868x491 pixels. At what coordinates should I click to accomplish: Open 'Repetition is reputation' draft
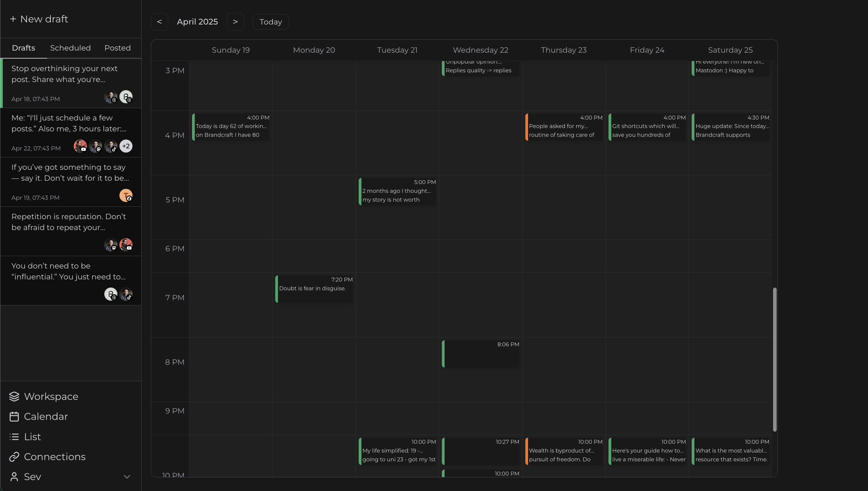click(69, 222)
